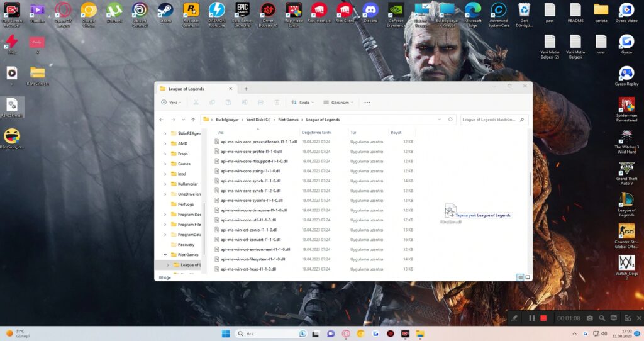Click Yerel Disk (C:) breadcrumb
The image size is (644, 341).
pos(258,120)
